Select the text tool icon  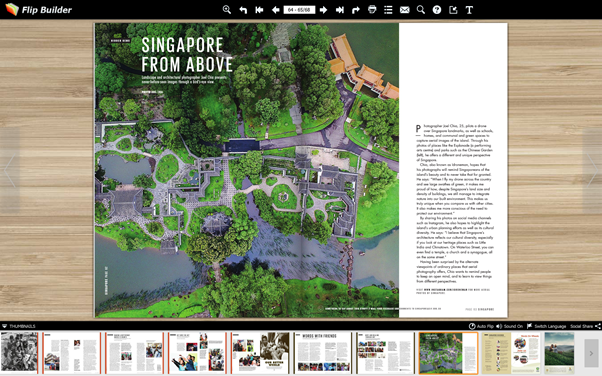[x=469, y=10]
